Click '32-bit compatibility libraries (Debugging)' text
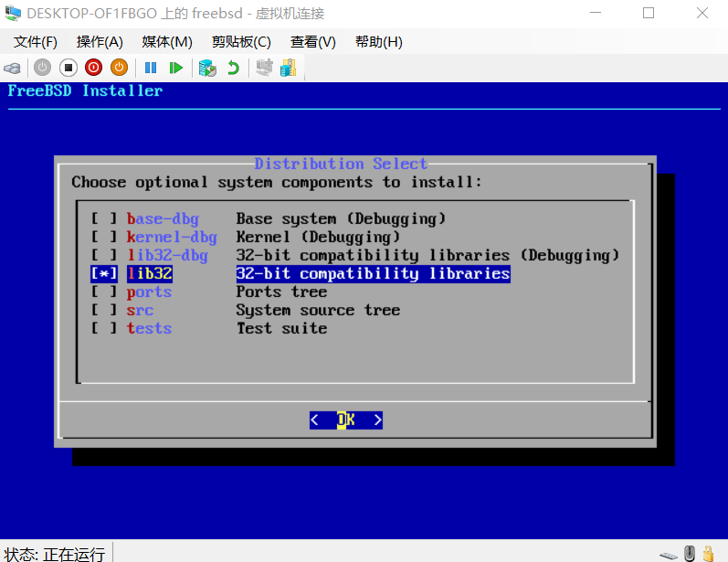This screenshot has width=728, height=562. coord(427,255)
